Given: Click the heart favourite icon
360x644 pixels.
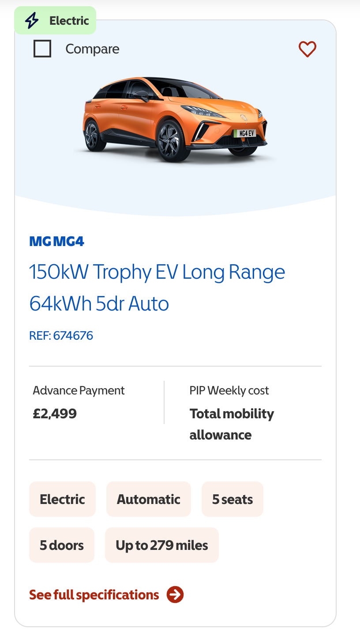Looking at the screenshot, I should (x=307, y=49).
